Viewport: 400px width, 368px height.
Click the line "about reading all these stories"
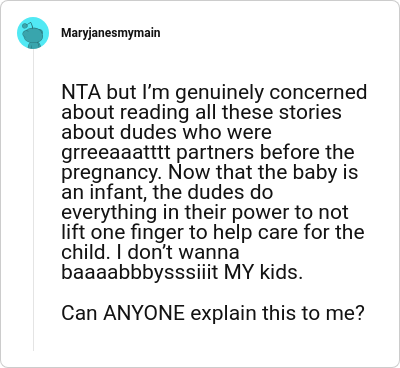(201, 113)
